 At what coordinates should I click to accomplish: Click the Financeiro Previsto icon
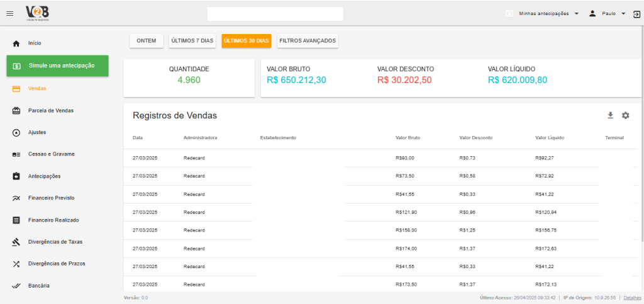[x=16, y=198]
